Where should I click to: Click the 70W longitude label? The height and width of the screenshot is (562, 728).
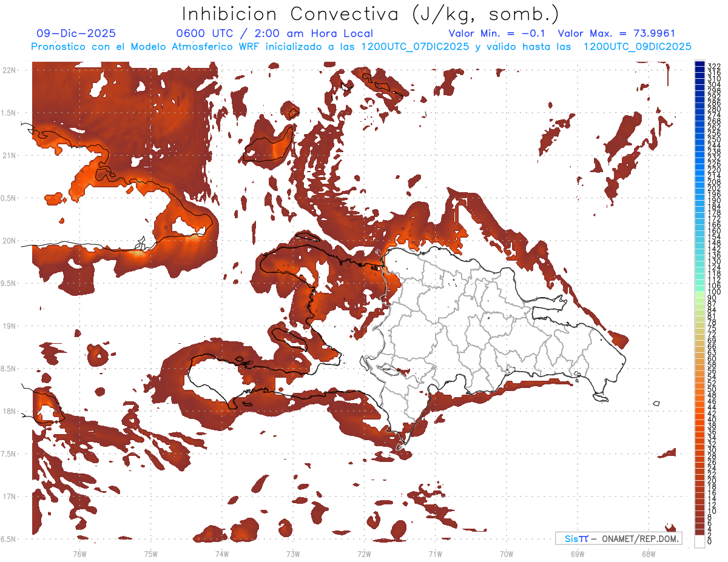click(x=507, y=554)
